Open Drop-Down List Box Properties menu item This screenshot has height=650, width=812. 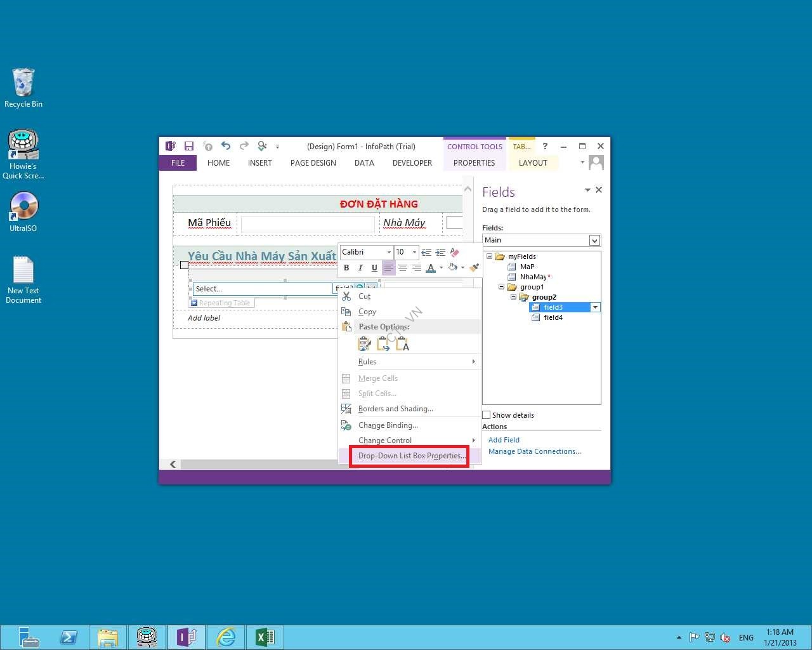click(x=411, y=456)
